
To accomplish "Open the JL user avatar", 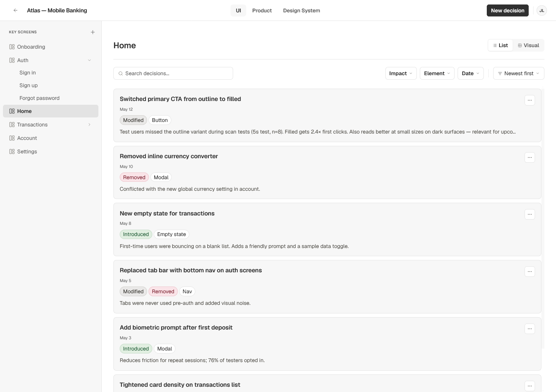I will [x=541, y=10].
